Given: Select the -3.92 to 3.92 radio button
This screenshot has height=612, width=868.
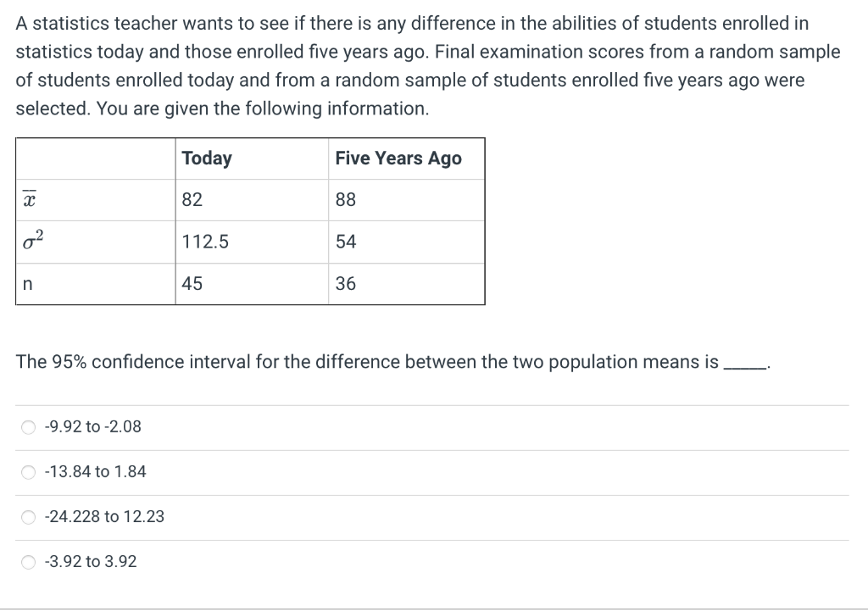Looking at the screenshot, I should pyautogui.click(x=28, y=562).
